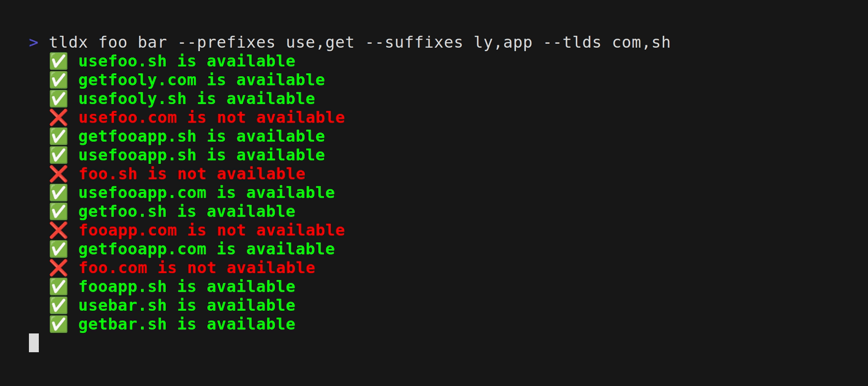Click the white terminal cursor block

[34, 343]
